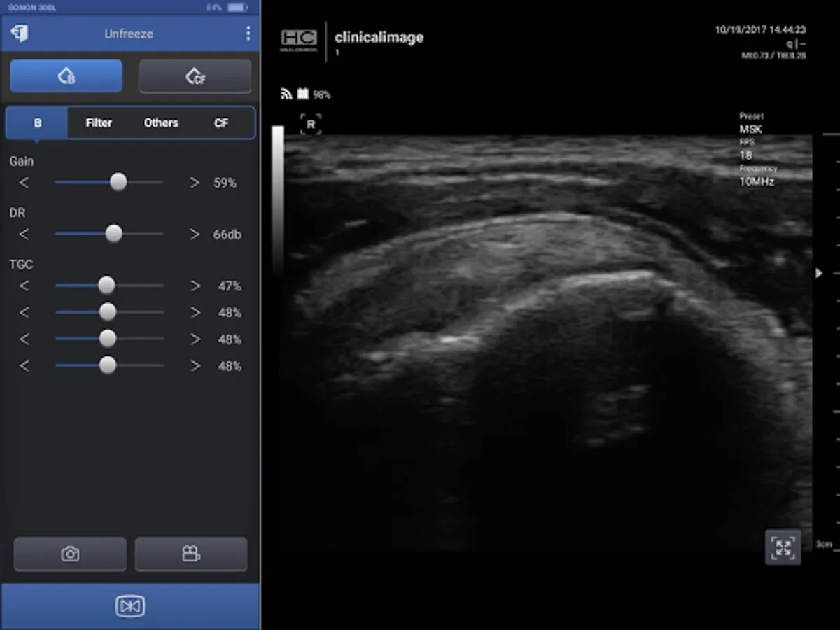
Task: Click the fourth TGC slider handle
Action: 107,365
